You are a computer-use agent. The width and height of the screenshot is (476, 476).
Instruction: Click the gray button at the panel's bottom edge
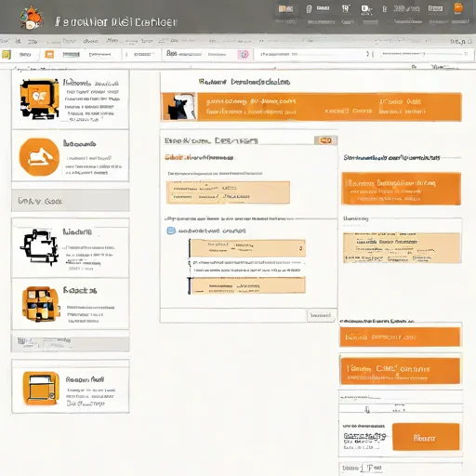pyautogui.click(x=321, y=315)
